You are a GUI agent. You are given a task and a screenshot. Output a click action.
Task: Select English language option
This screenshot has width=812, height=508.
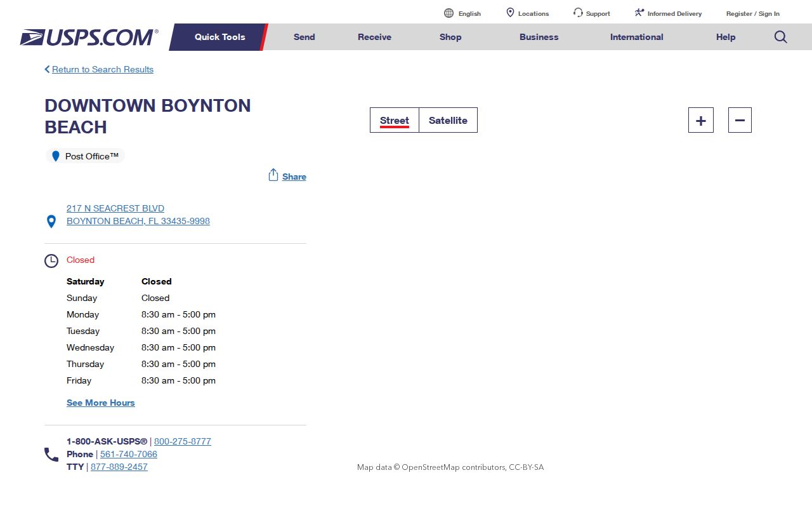point(469,13)
